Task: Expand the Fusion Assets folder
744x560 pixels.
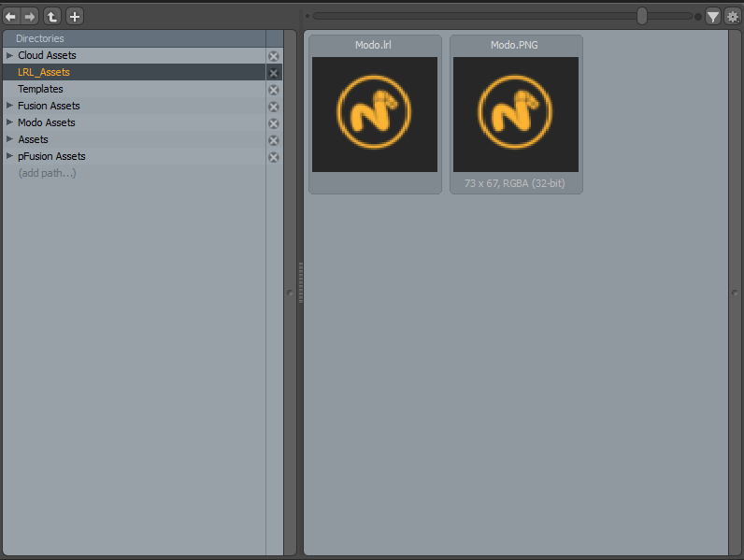Action: 10,106
